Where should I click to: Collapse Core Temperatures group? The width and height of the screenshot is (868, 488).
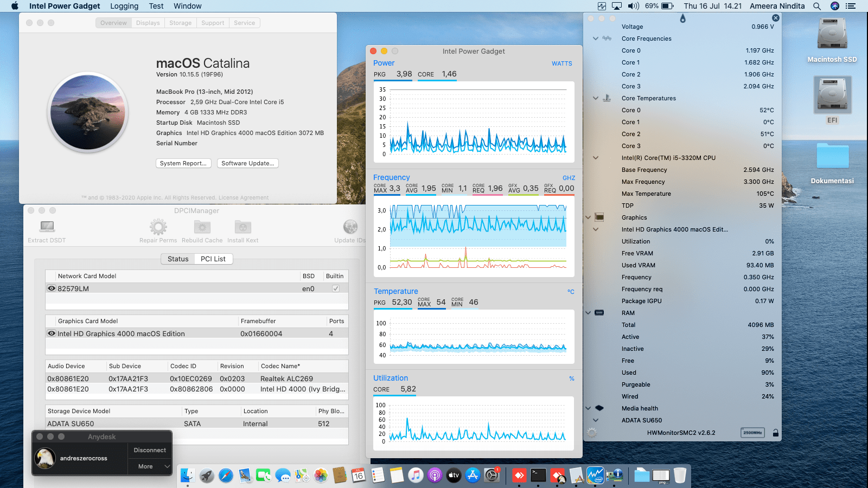click(596, 98)
